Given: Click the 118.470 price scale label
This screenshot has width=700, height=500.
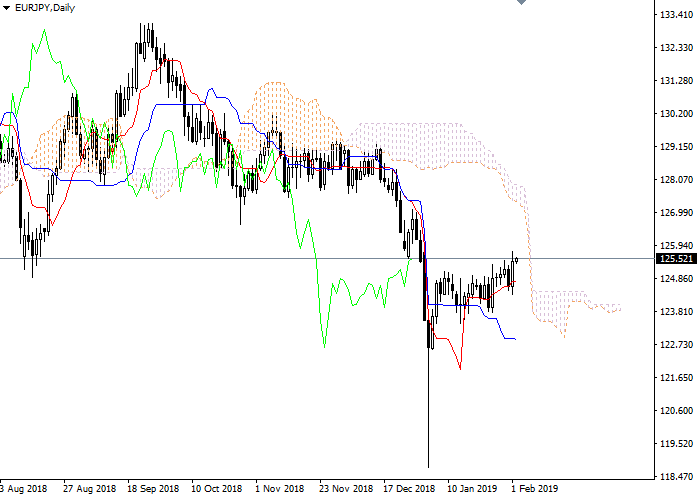Looking at the screenshot, I should (x=676, y=477).
